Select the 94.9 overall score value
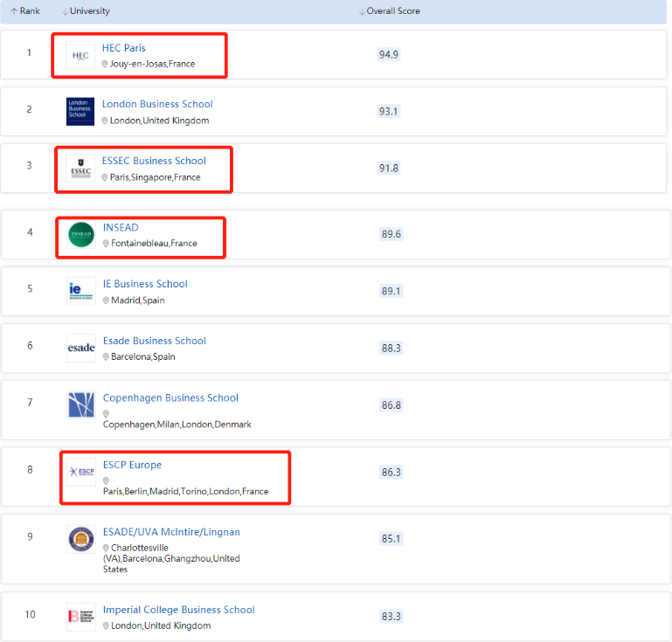The image size is (672, 642). tap(389, 55)
